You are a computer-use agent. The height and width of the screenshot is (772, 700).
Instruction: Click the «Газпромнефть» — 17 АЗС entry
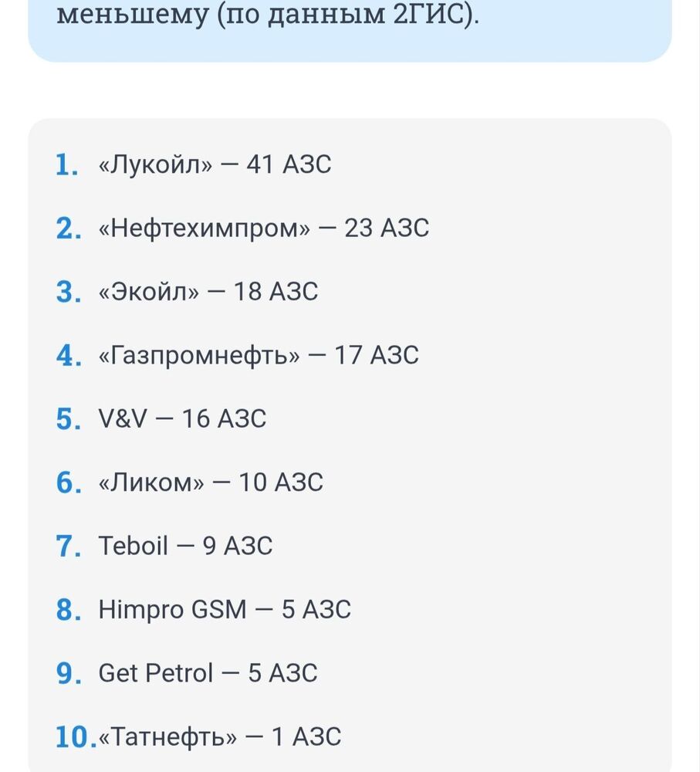[259, 355]
